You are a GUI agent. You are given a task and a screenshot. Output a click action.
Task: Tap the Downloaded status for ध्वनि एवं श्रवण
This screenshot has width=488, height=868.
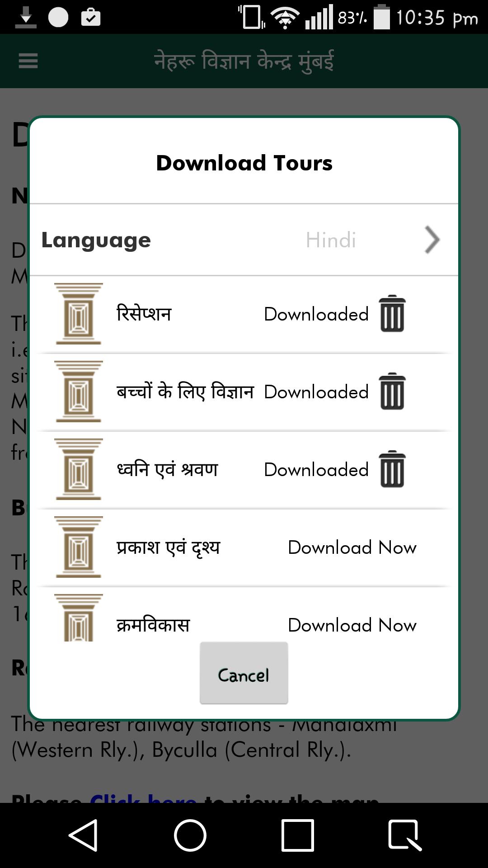316,470
